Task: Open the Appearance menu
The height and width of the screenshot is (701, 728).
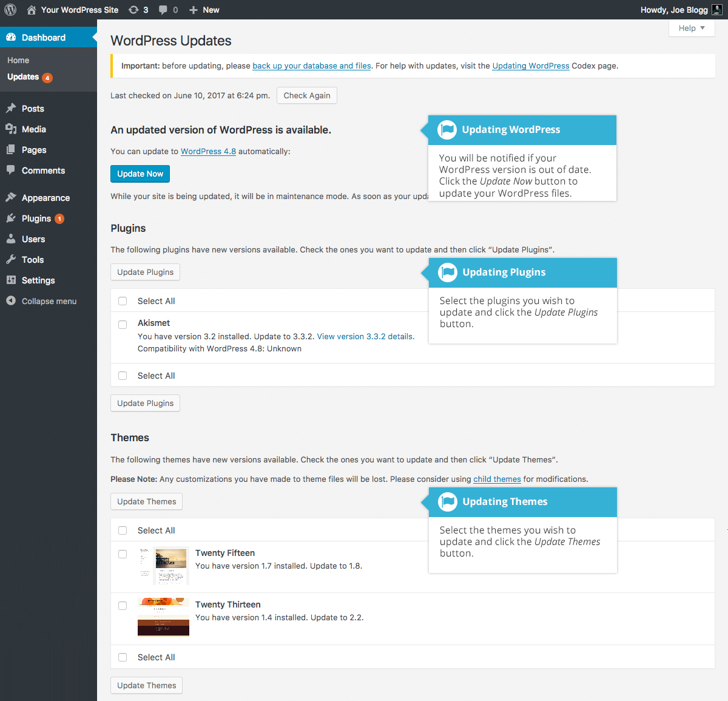Action: [49, 198]
